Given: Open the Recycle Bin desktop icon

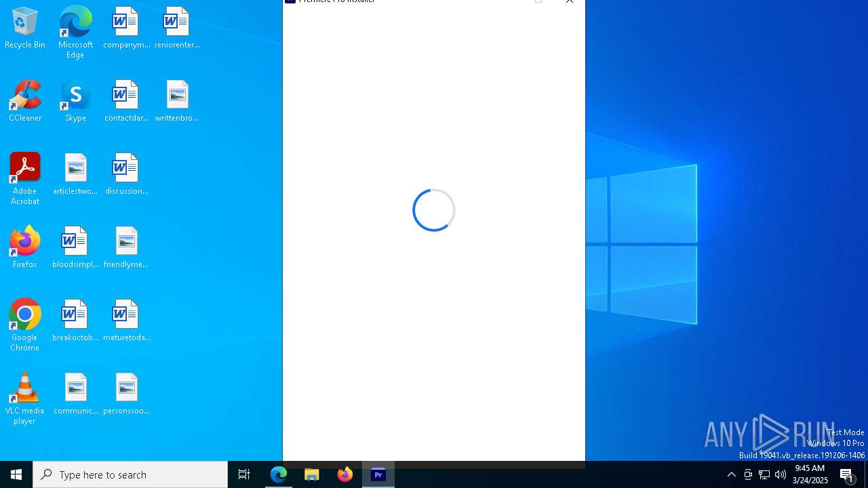Looking at the screenshot, I should pos(25,28).
